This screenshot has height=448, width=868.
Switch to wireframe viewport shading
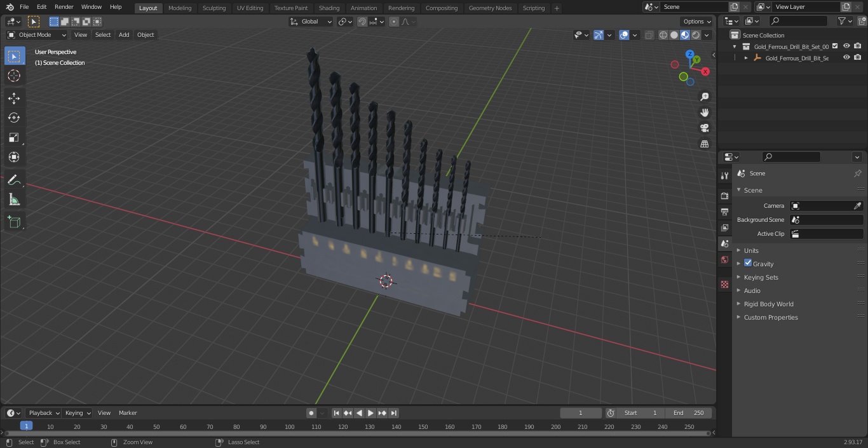tap(663, 35)
